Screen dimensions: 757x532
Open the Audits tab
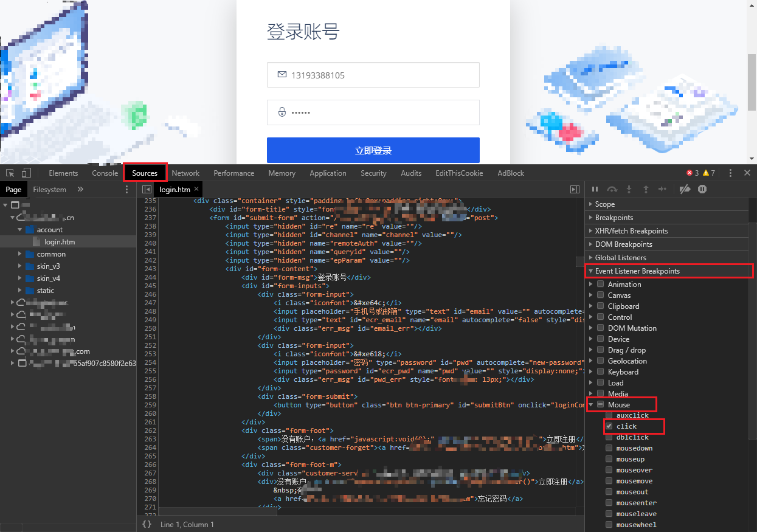412,173
